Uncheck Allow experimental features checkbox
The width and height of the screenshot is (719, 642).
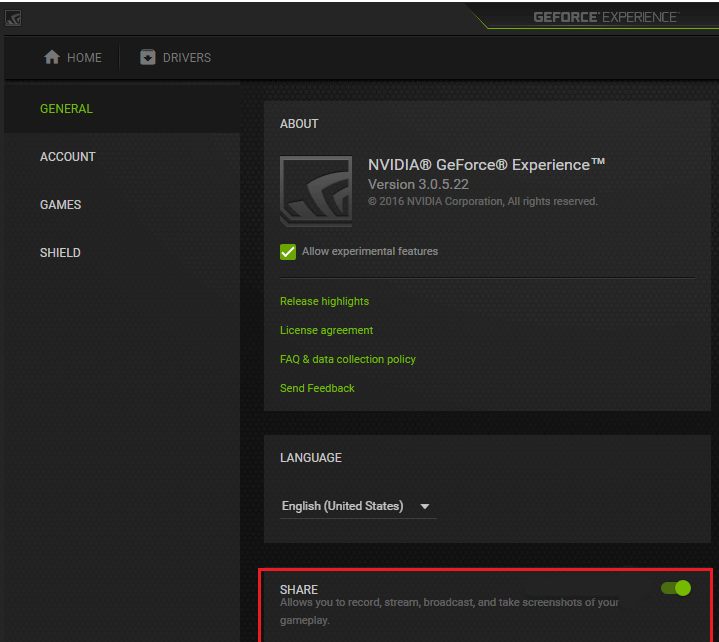(288, 252)
